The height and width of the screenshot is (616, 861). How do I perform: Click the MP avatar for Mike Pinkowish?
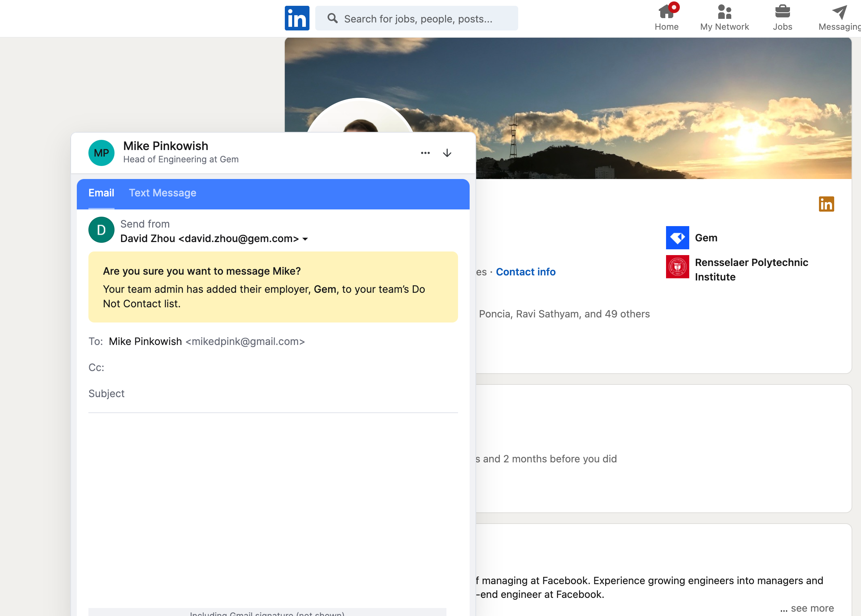click(101, 153)
